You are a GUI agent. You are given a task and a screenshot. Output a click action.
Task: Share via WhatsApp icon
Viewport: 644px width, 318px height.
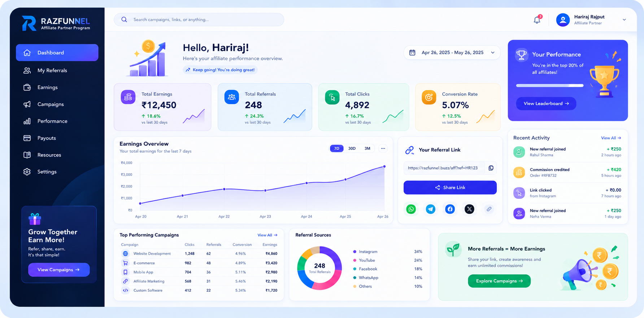coord(411,209)
